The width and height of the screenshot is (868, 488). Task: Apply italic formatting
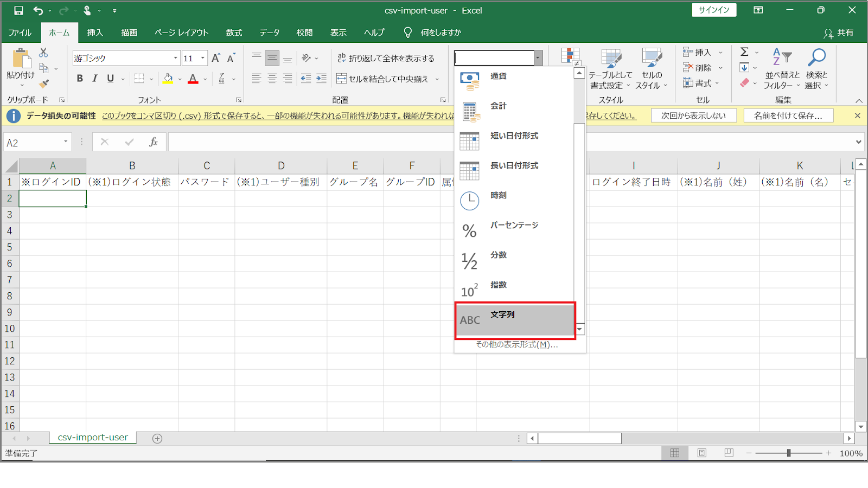94,78
